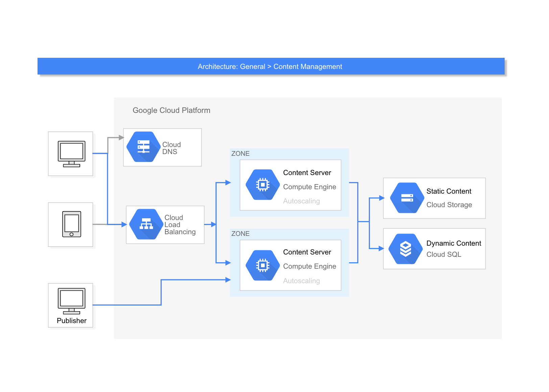Select the Cloud SQL hexagon icon

pos(406,249)
